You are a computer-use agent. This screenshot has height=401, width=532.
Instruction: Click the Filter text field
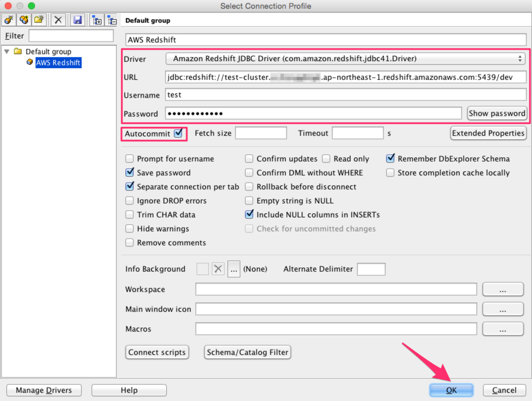[x=71, y=36]
